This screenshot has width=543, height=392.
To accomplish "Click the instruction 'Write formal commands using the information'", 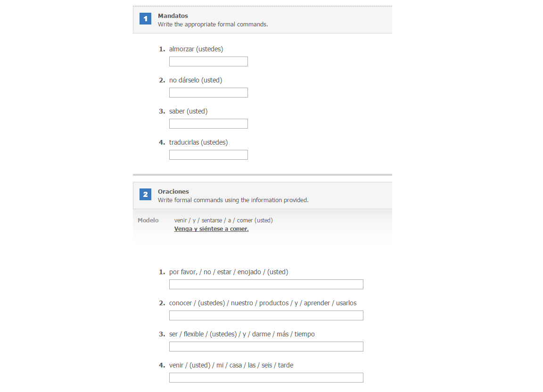I will coord(233,200).
